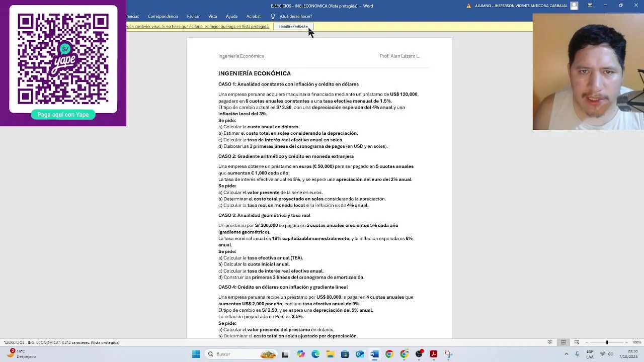Click the protected view warning message bar text

point(198,27)
